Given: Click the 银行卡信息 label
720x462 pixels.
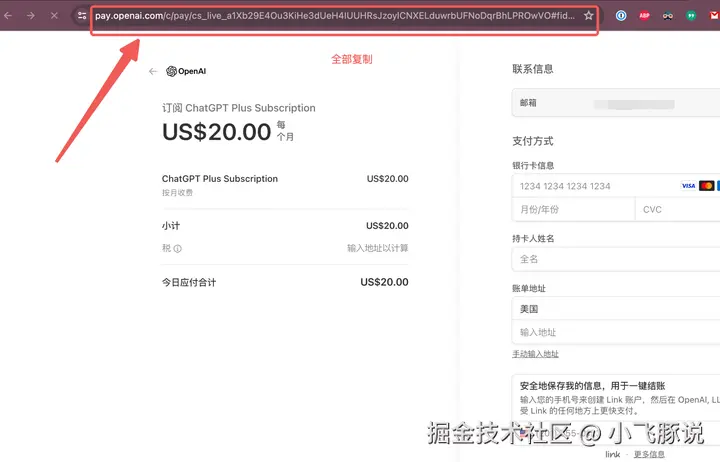Looking at the screenshot, I should [533, 165].
